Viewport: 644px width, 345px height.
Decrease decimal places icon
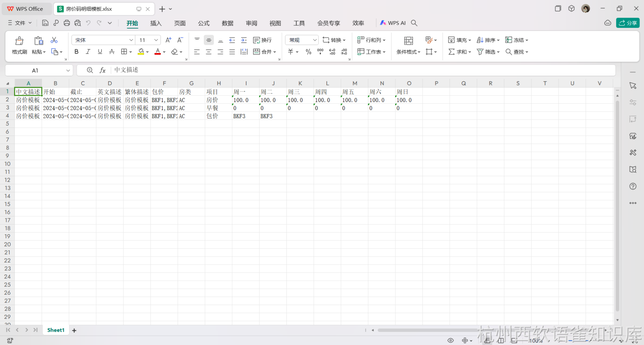point(344,52)
